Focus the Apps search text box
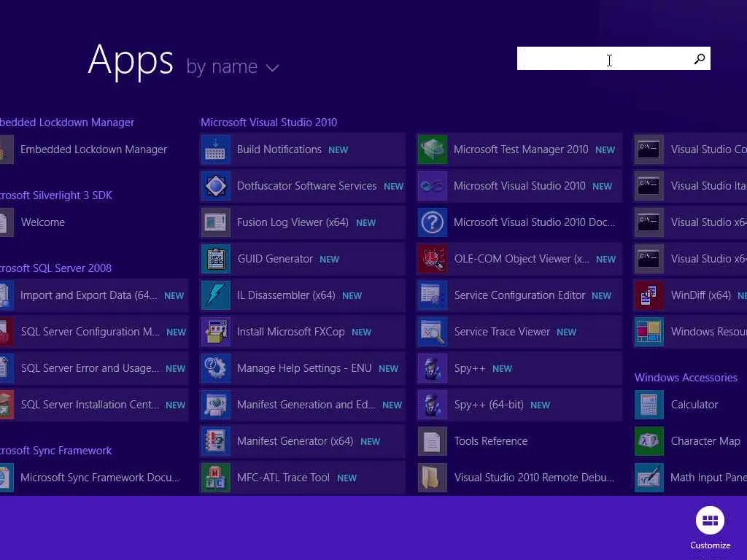747x560 pixels. [614, 58]
